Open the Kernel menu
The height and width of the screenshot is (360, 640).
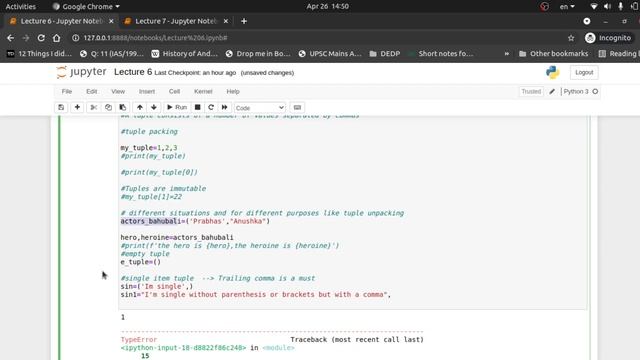click(x=203, y=91)
